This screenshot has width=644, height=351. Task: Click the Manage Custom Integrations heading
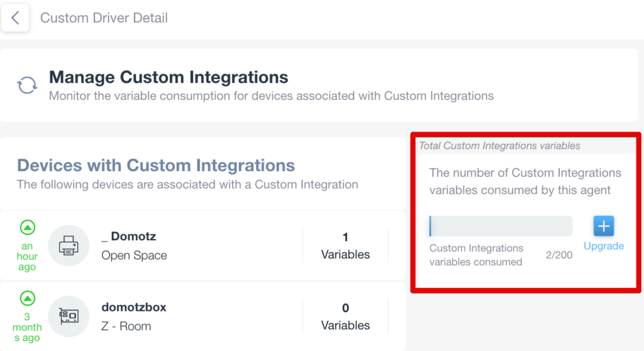[x=169, y=77]
